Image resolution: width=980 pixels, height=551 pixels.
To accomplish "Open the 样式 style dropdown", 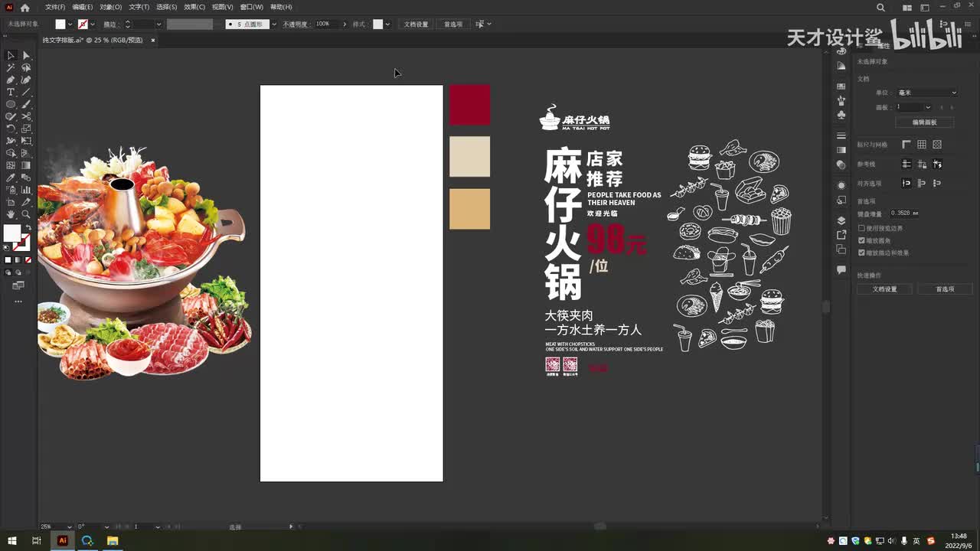I will point(387,24).
